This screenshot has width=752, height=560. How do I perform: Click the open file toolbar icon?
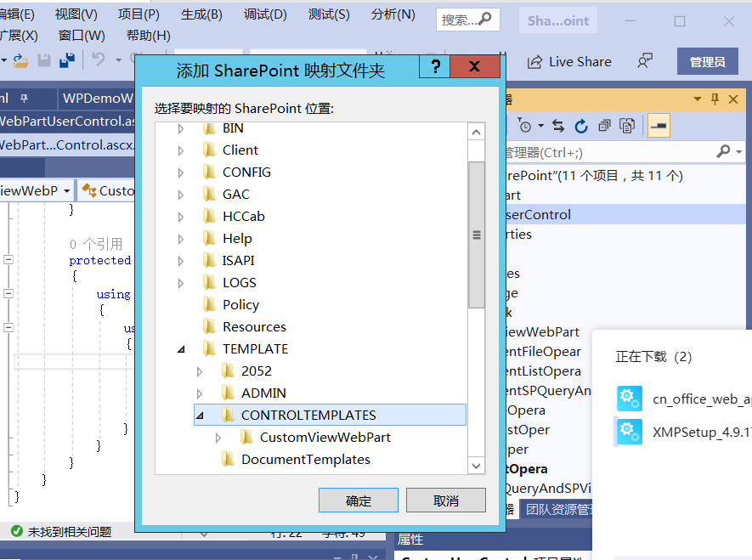tap(20, 61)
